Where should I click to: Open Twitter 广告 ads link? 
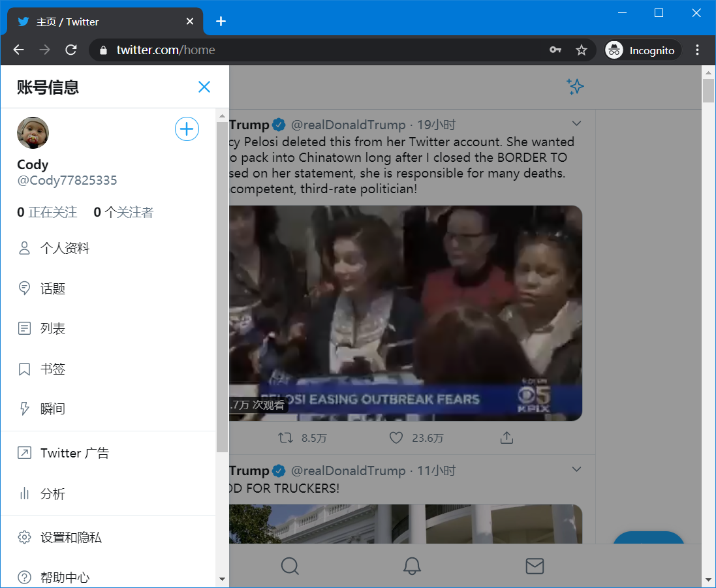108,453
